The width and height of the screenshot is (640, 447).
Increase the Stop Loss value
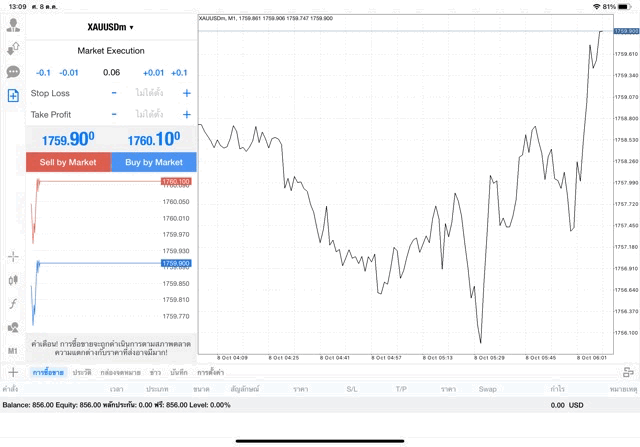(186, 93)
